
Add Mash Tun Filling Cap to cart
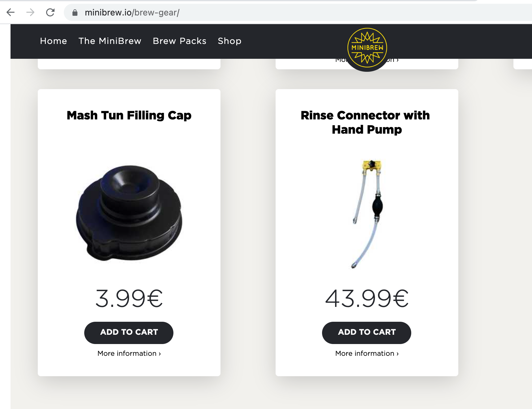(129, 333)
